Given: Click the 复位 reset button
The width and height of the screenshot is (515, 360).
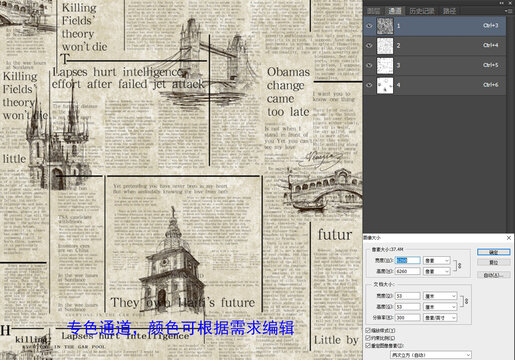Looking at the screenshot, I should [493, 263].
